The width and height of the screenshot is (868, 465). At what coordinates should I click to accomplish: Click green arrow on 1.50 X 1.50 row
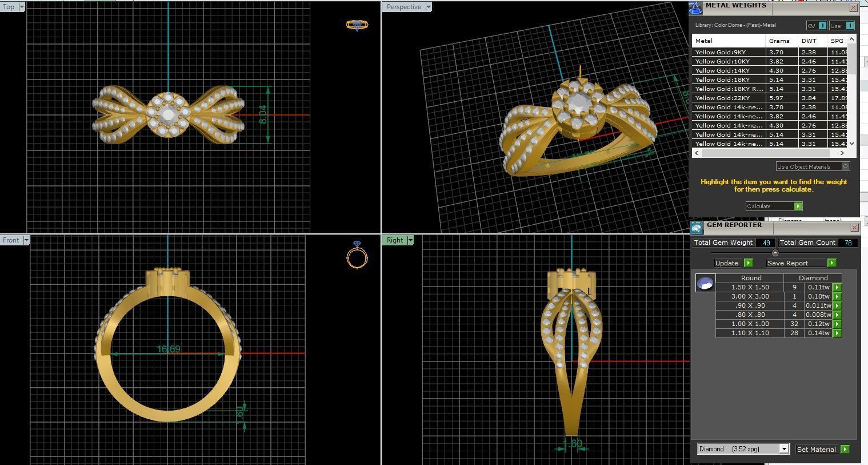tap(837, 288)
